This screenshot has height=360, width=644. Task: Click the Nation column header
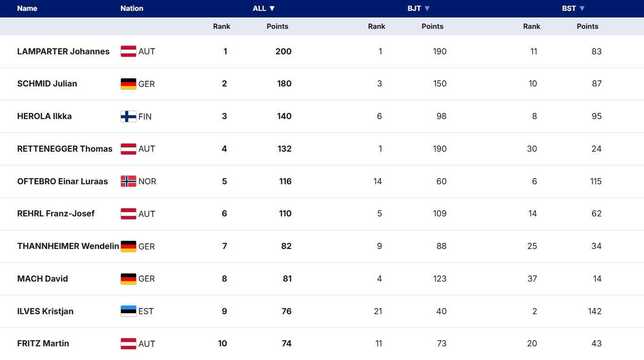coord(132,9)
